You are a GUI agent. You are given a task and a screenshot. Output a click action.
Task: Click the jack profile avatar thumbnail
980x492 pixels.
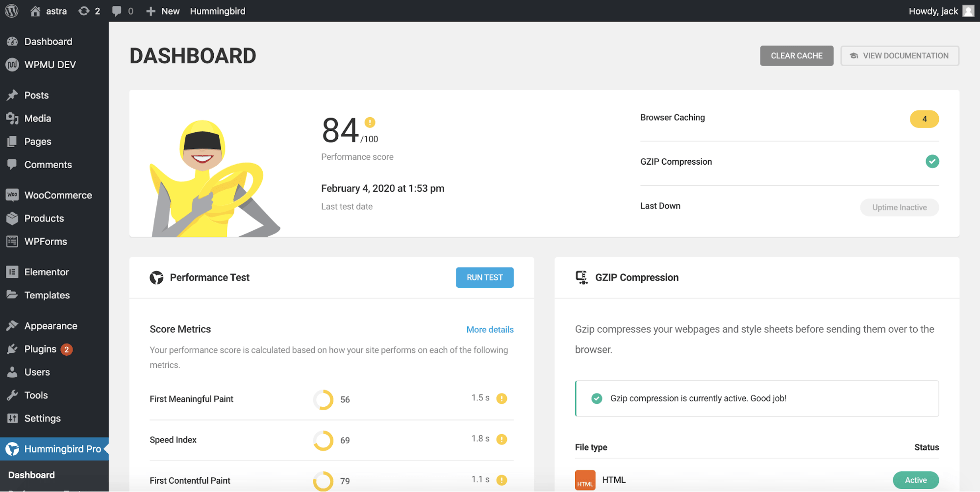[968, 11]
